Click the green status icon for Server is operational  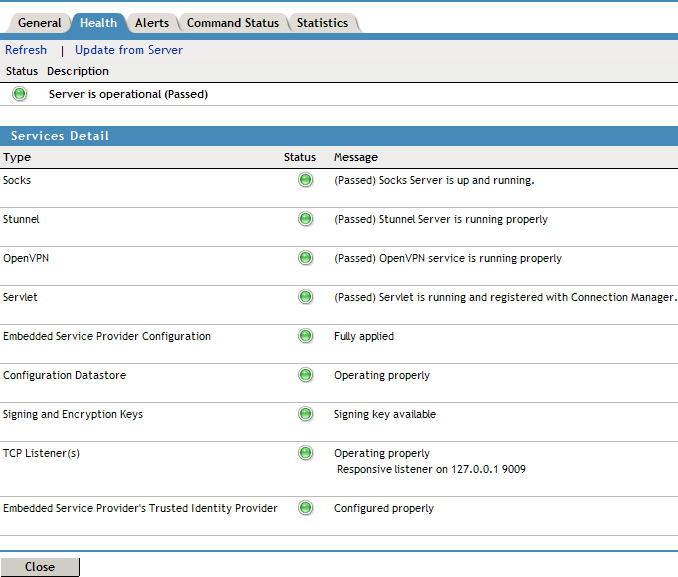tap(19, 93)
